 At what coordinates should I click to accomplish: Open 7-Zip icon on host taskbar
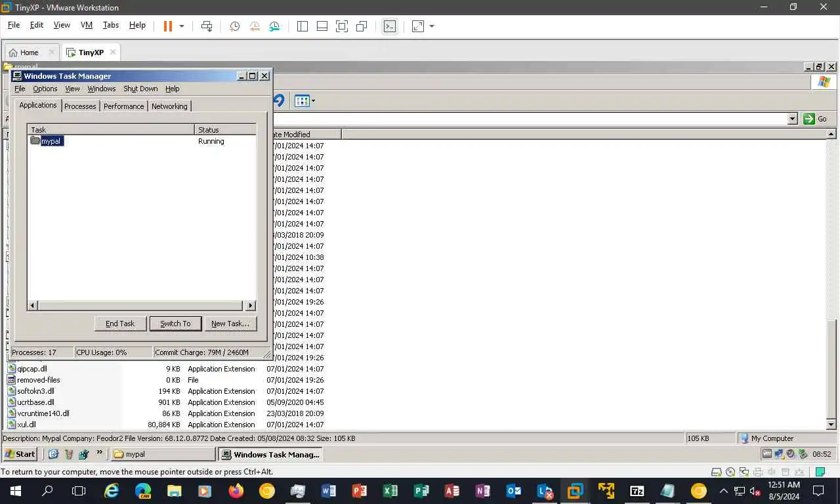[x=637, y=491]
